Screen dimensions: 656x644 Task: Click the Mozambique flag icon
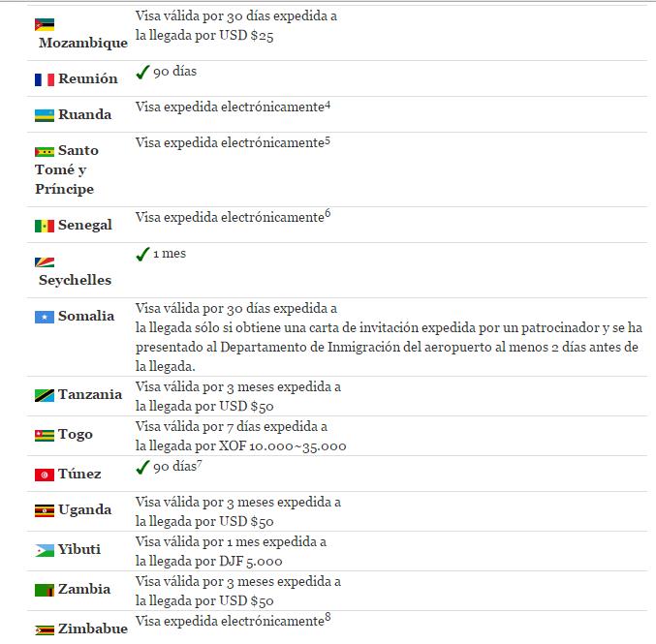44,24
